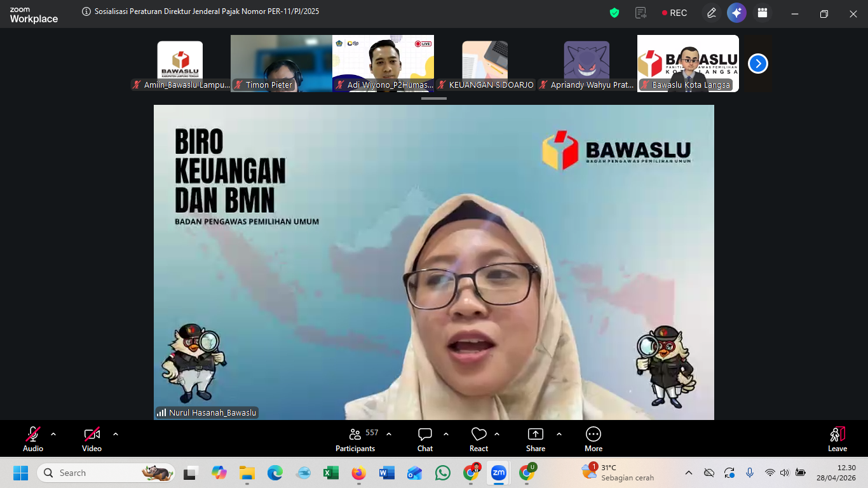The image size is (868, 488).
Task: Open the meeting notes icon beside REC
Action: tap(641, 13)
